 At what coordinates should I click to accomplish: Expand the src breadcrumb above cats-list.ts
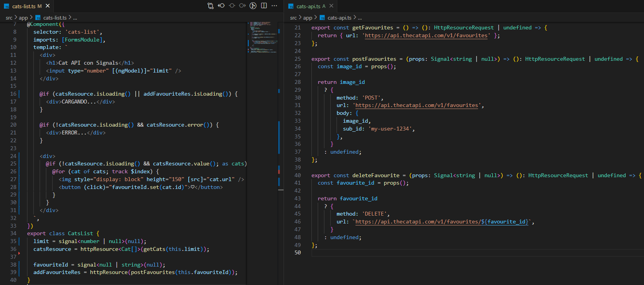tap(9, 18)
